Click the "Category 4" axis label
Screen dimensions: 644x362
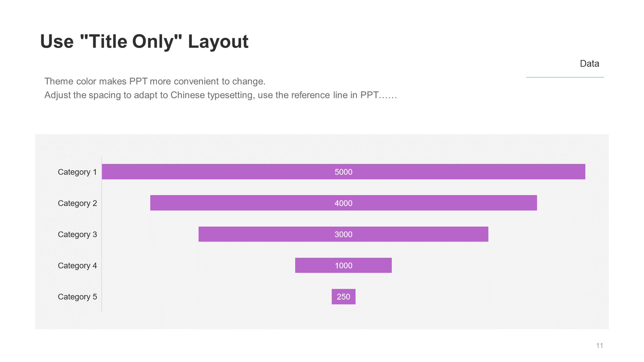77,265
